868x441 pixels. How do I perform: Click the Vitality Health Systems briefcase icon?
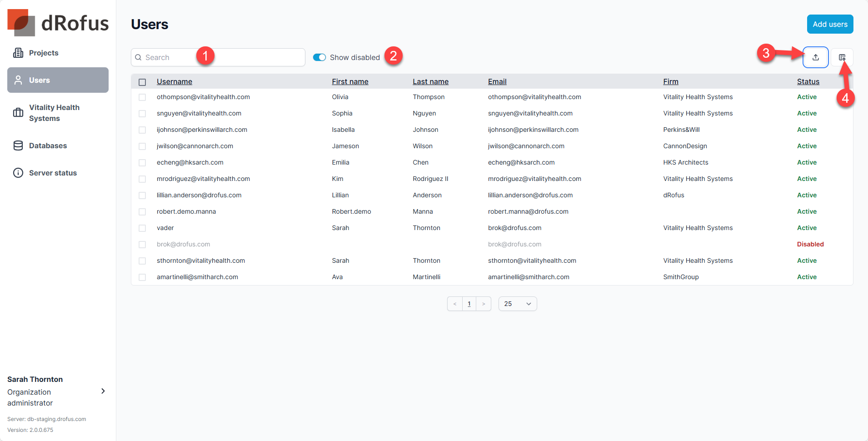tap(18, 113)
